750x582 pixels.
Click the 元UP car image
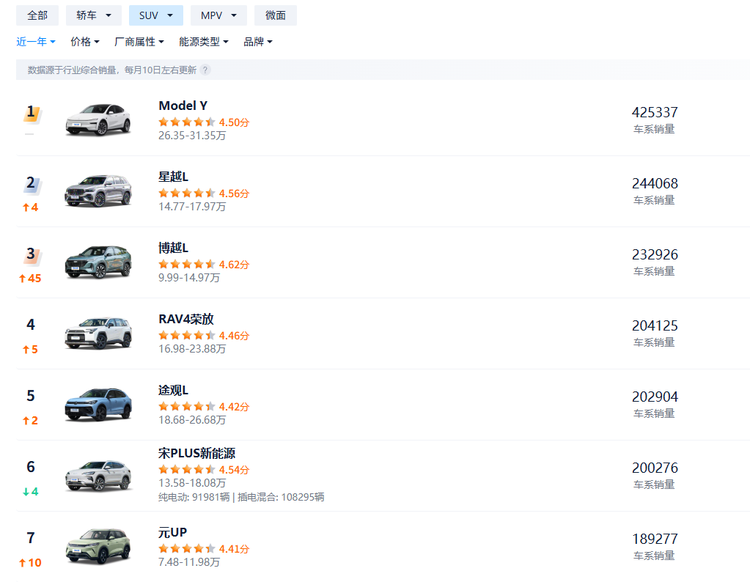tap(98, 546)
